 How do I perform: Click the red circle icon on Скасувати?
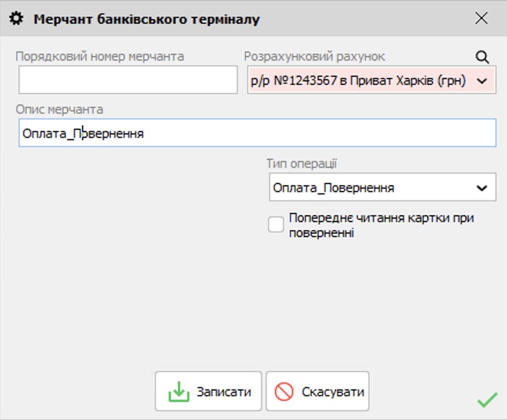tap(284, 392)
